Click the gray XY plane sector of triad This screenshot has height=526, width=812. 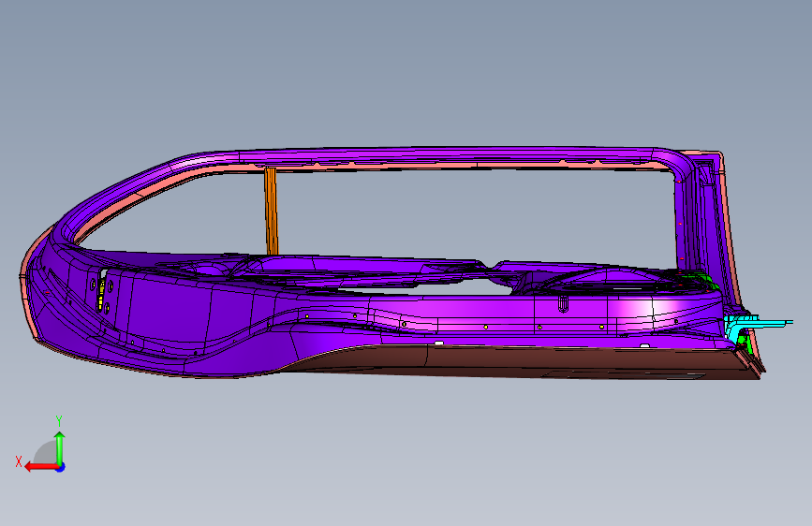click(46, 452)
